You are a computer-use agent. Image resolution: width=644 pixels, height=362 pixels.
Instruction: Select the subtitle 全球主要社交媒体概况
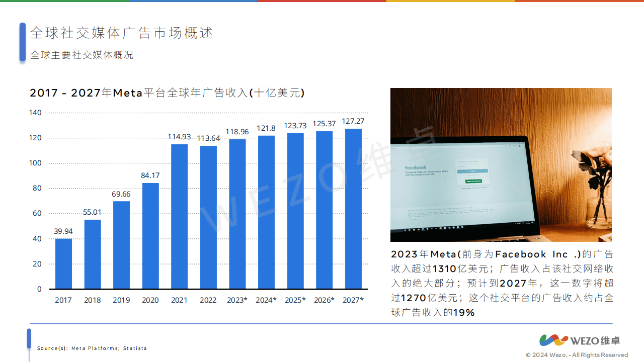[82, 55]
